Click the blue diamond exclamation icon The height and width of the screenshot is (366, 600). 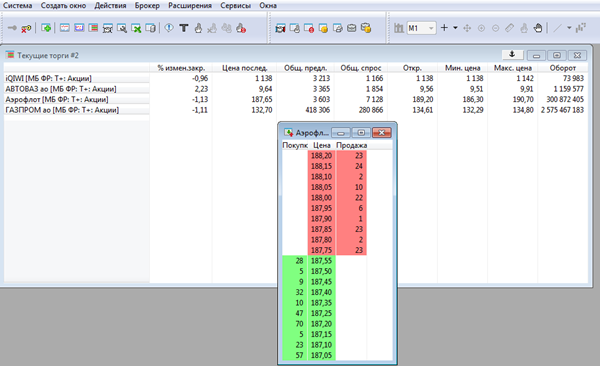click(169, 28)
